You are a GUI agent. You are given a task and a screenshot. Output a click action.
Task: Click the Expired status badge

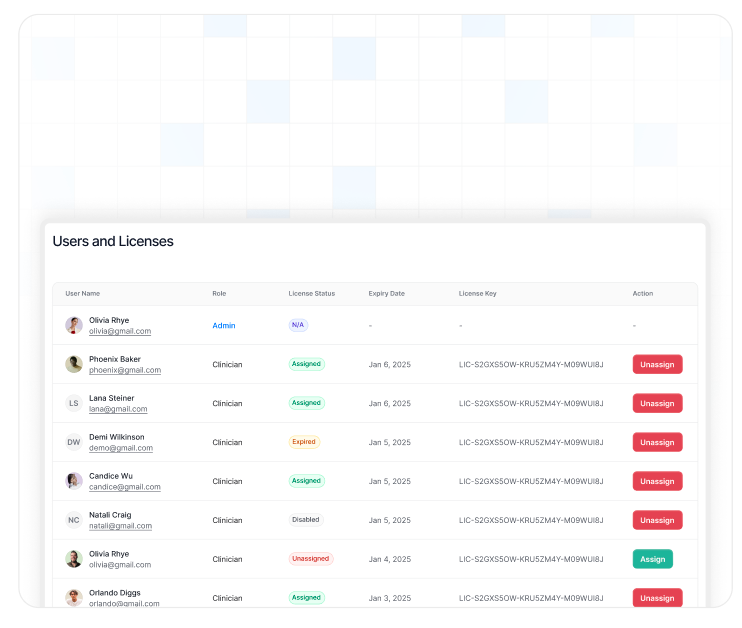(304, 442)
